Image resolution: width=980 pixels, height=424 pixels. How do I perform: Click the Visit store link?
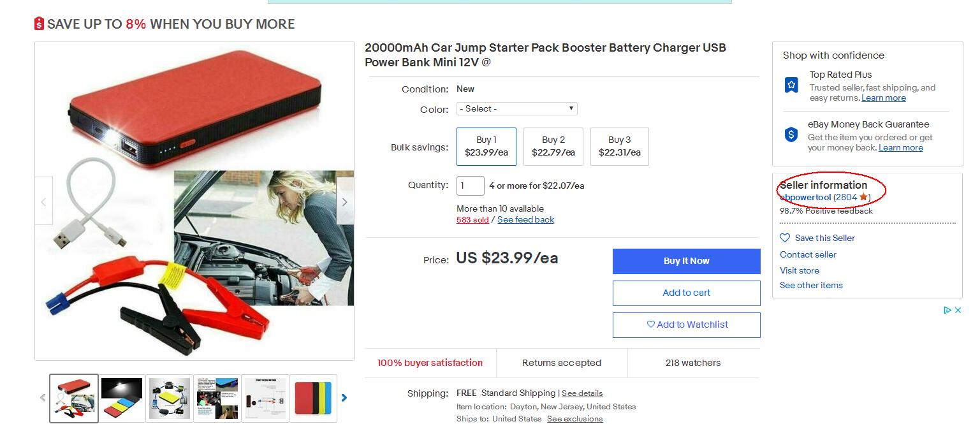[x=799, y=270]
